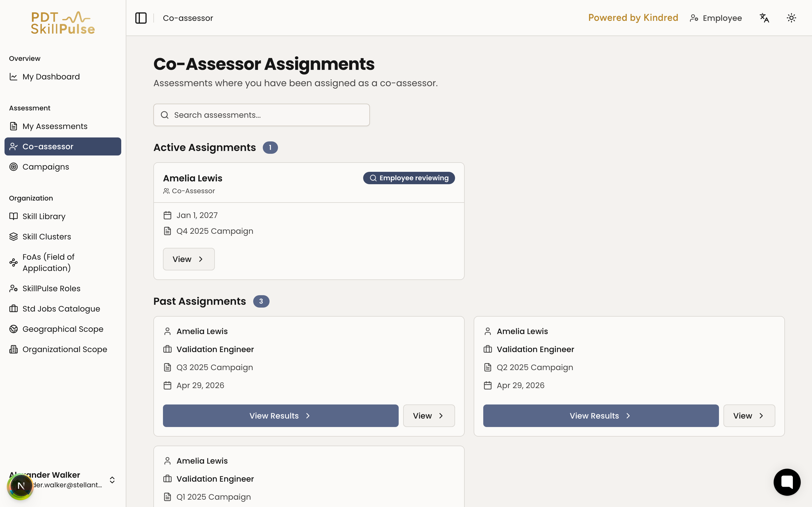Image resolution: width=812 pixels, height=507 pixels.
Task: Open the language translation icon
Action: (x=764, y=18)
